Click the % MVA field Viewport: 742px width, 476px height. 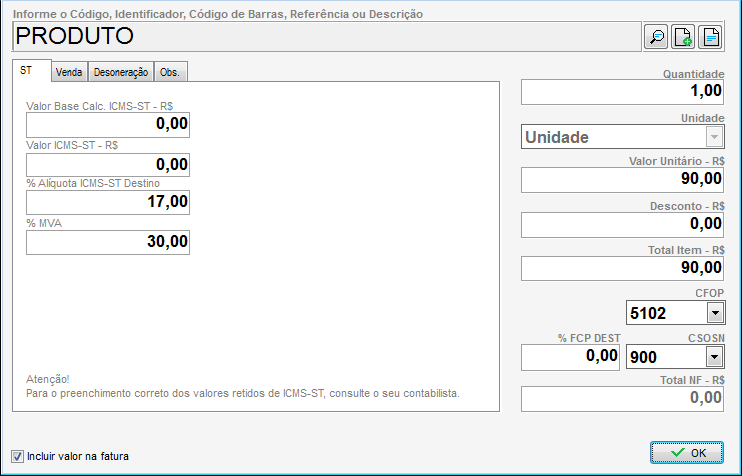[x=108, y=242]
